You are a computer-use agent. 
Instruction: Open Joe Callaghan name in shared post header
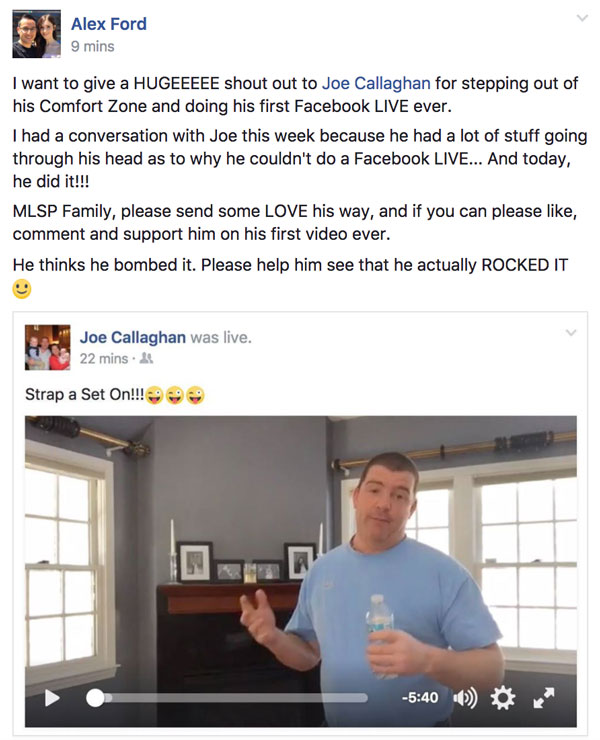click(133, 337)
